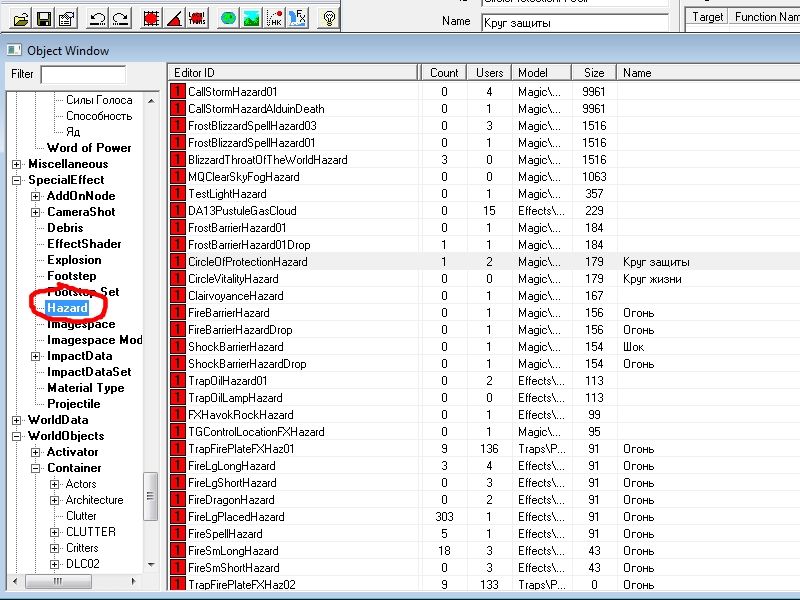Image resolution: width=800 pixels, height=600 pixels.
Task: Toggle the lightbulb lighting icon
Action: point(328,17)
